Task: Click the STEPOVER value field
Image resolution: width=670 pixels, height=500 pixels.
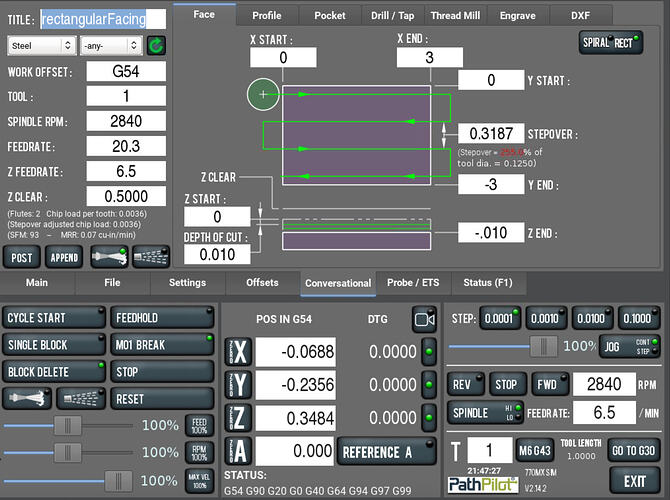Action: 491,134
